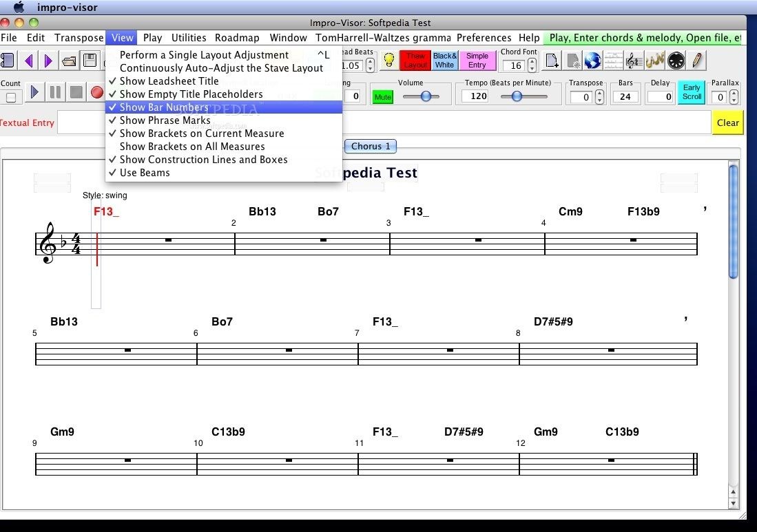Viewport: 757px width, 532px height.
Task: Open the Preferences menu
Action: [x=484, y=38]
